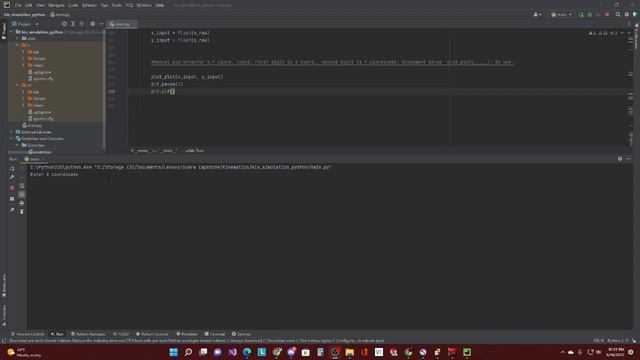Open Search Everywhere magnifier icon

point(618,15)
